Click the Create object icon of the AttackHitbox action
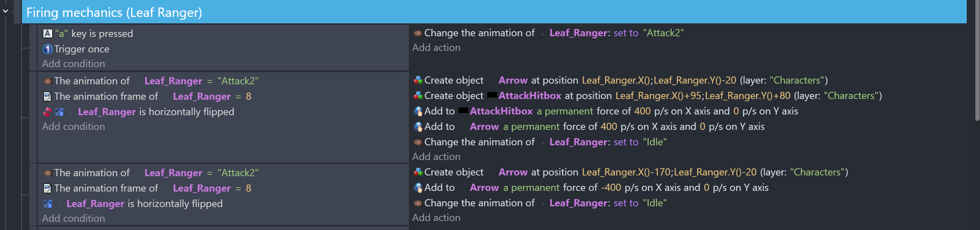Image resolution: width=980 pixels, height=230 pixels. pos(418,96)
